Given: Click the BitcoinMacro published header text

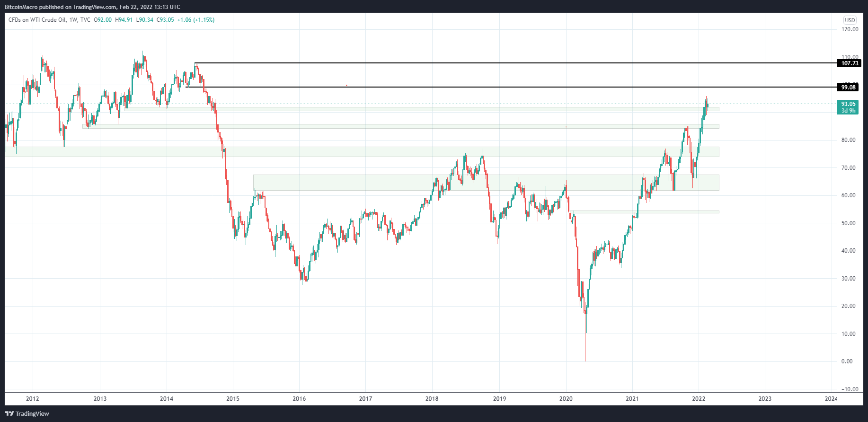Looking at the screenshot, I should click(92, 7).
